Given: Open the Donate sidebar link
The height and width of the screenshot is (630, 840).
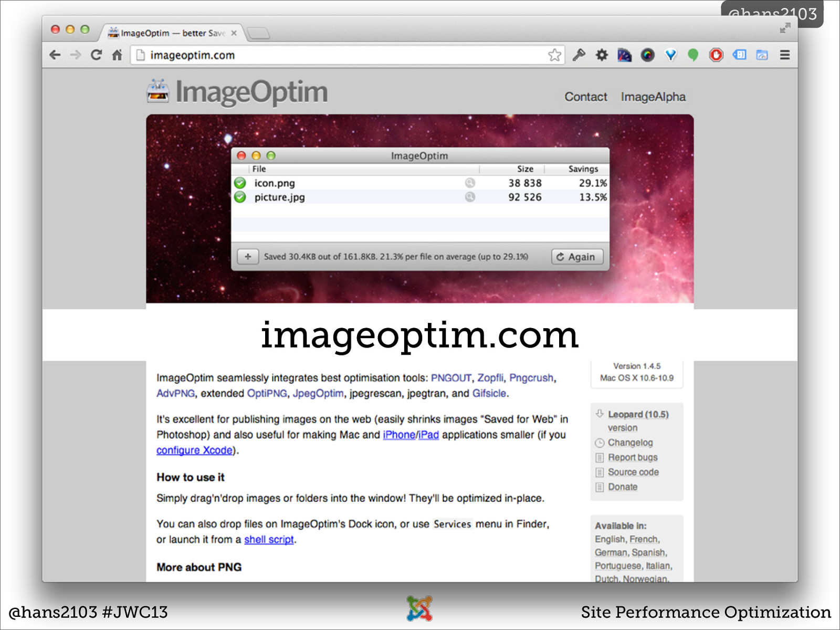Looking at the screenshot, I should [x=623, y=487].
